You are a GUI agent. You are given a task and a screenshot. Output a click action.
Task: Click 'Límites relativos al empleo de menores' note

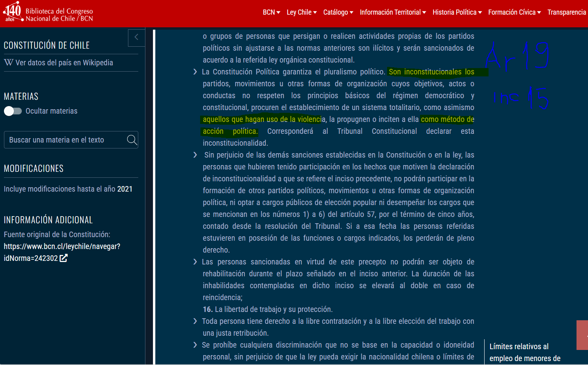(x=525, y=352)
